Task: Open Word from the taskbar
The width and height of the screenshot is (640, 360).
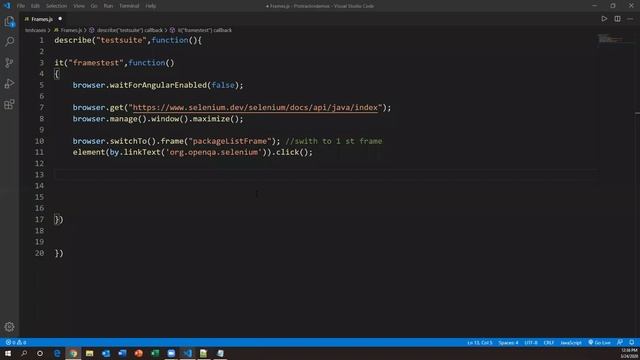Action: pyautogui.click(x=122, y=353)
